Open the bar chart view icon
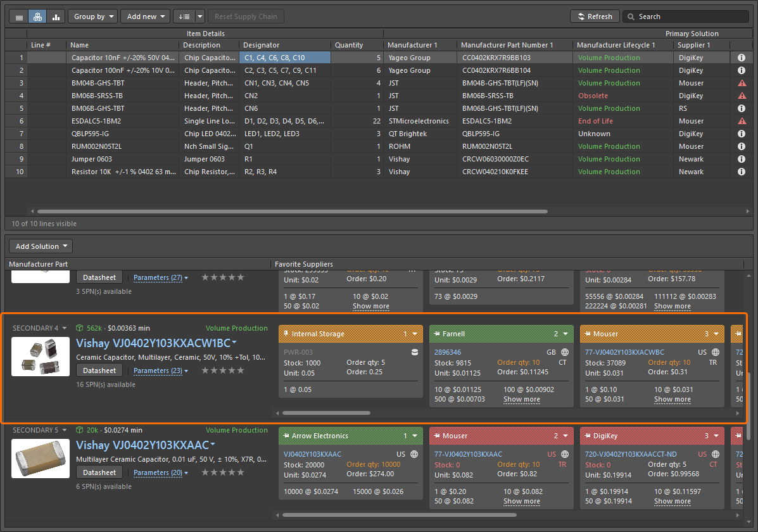Screen dimensions: 758x532 click(56, 16)
